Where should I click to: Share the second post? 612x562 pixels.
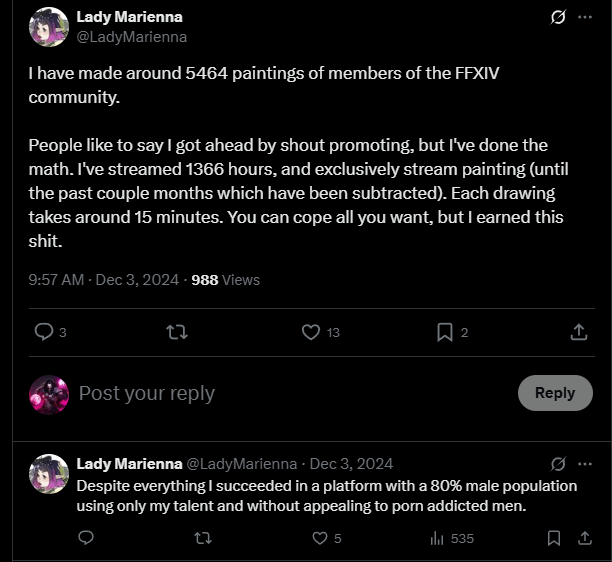pos(583,538)
